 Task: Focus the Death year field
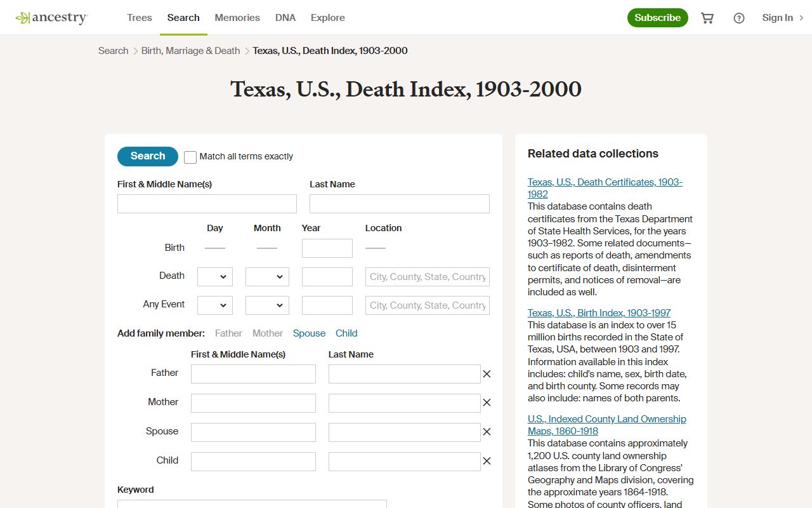click(327, 277)
